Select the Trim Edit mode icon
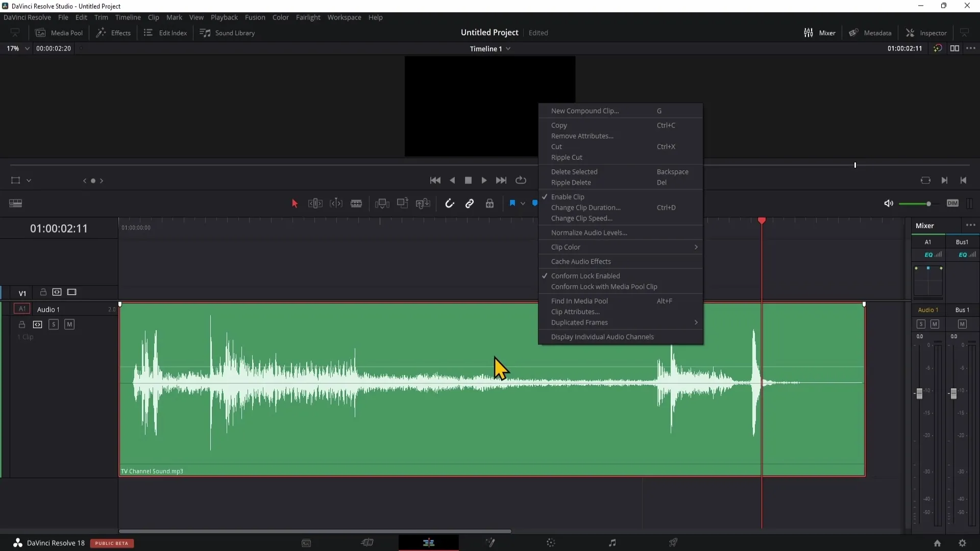Image resolution: width=980 pixels, height=551 pixels. coord(315,203)
